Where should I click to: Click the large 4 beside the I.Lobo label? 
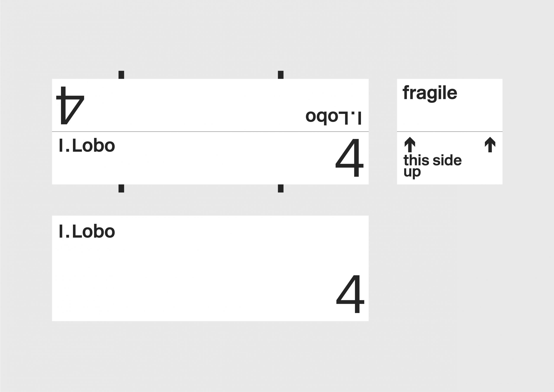349,158
